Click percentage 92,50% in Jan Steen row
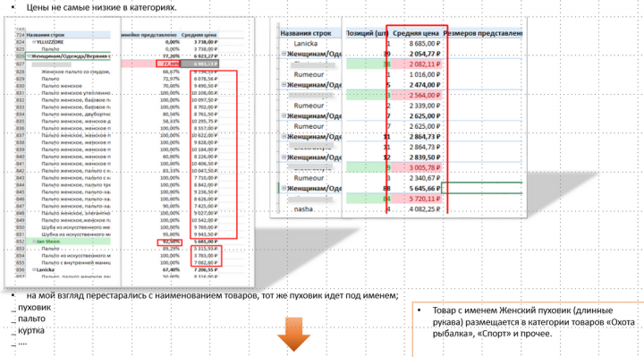The width and height of the screenshot is (644, 357). [x=171, y=242]
